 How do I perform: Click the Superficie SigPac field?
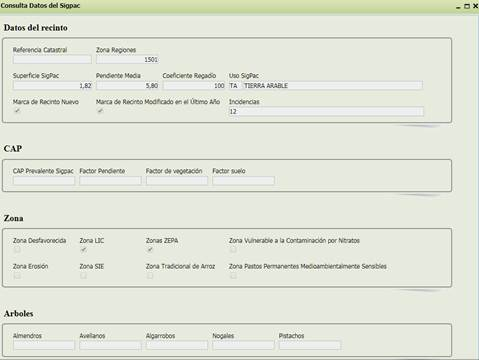(52, 85)
